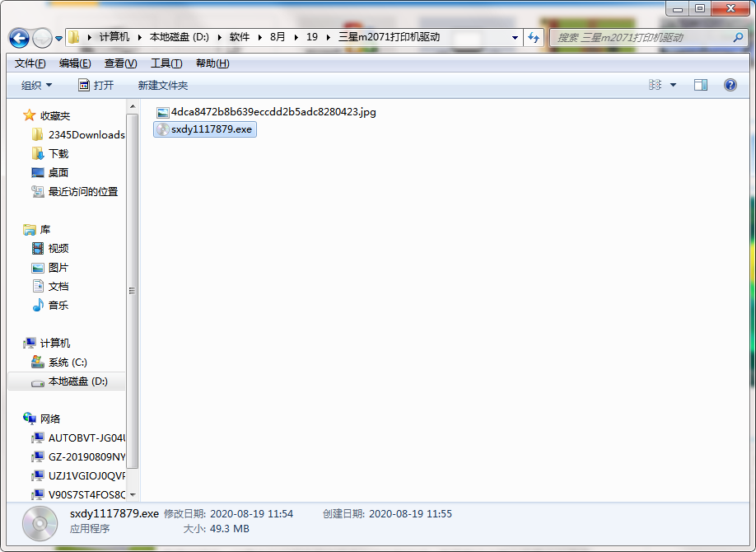Open 桌面 in favorites
Viewport: 756px width, 552px height.
tap(50, 172)
